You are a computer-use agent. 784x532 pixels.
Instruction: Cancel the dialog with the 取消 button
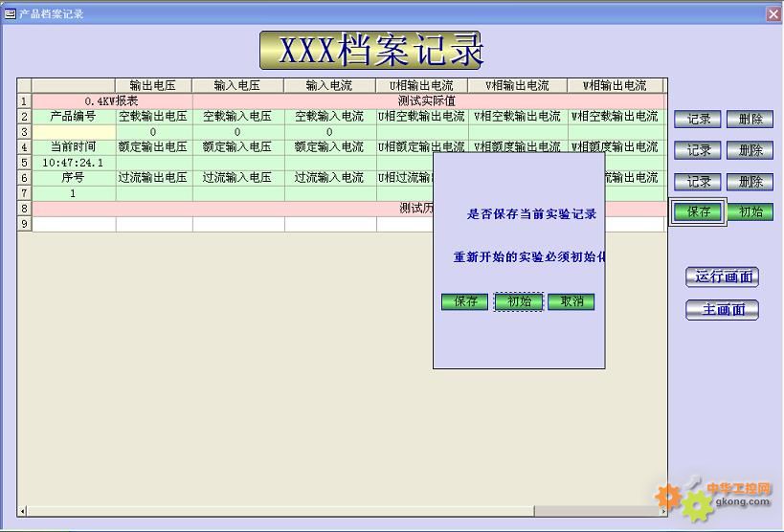click(x=571, y=301)
